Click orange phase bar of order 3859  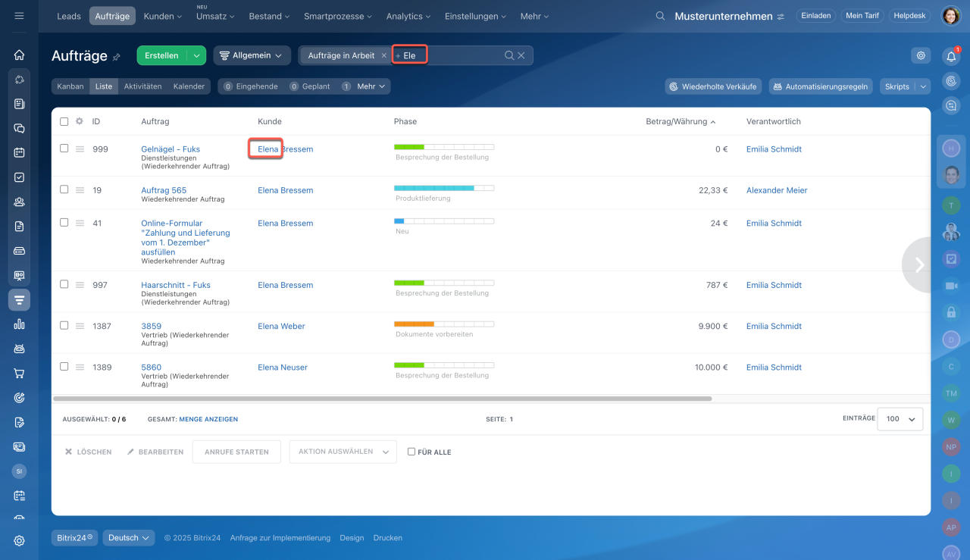(x=444, y=324)
